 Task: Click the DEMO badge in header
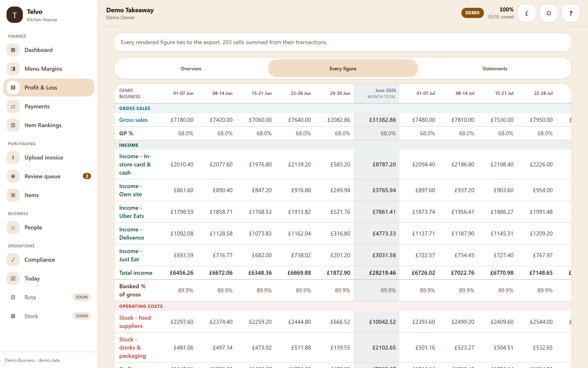472,13
